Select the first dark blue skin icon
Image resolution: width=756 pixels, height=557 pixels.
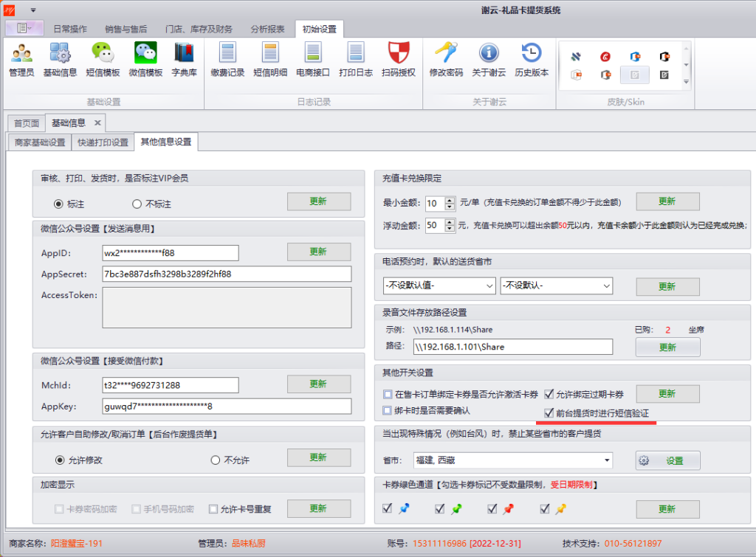point(576,57)
